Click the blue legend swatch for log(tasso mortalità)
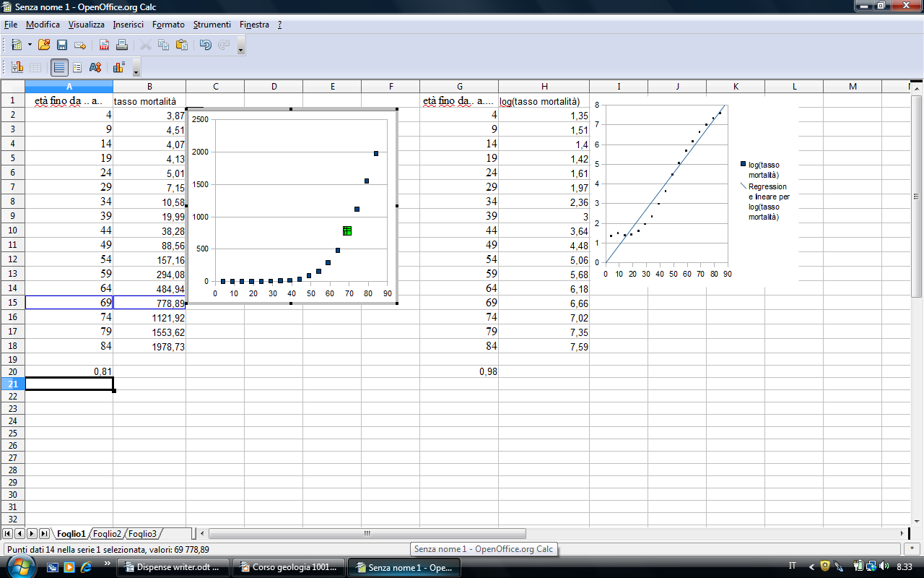Screen dimensions: 924x578 click(744, 165)
